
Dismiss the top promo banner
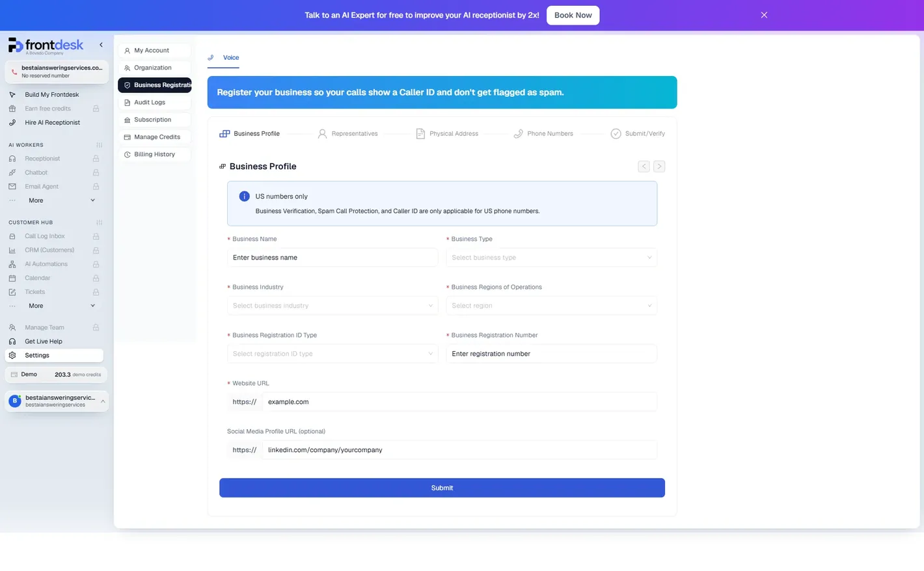coord(764,15)
